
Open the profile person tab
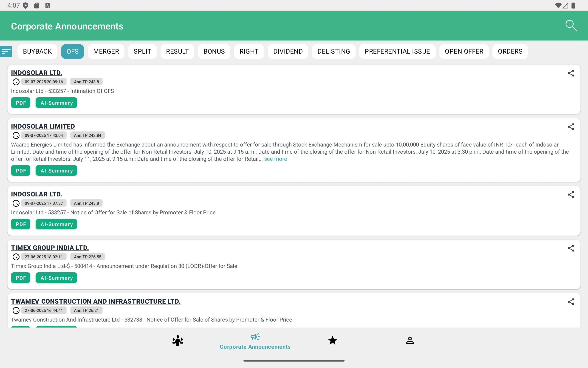410,340
